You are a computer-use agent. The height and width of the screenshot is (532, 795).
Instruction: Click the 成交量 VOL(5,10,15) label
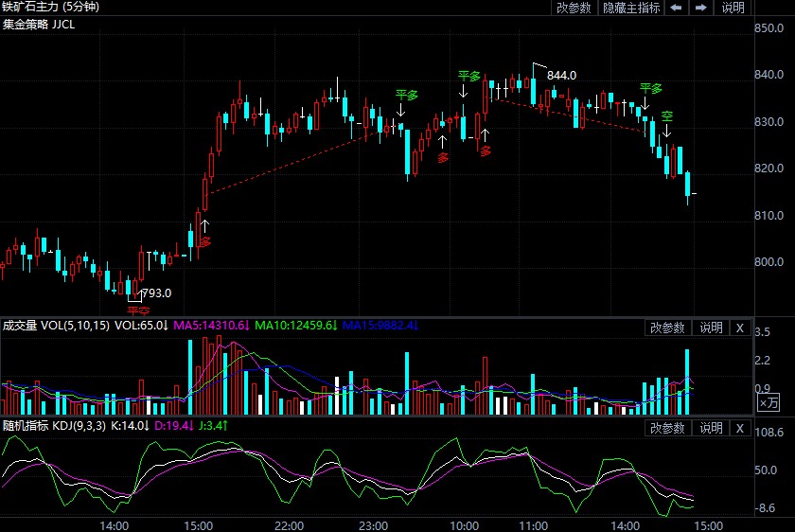tap(56, 325)
